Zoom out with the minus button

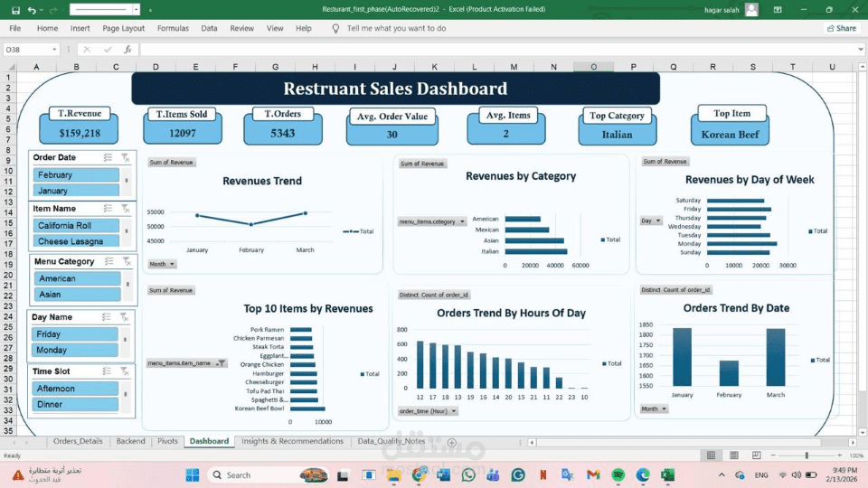[x=773, y=455]
